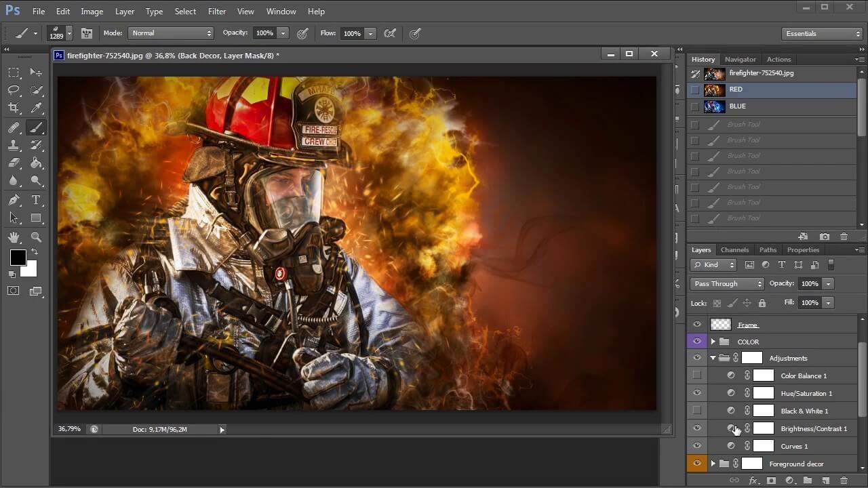The image size is (868, 488).
Task: Select the Crop tool
Action: pos(14,108)
